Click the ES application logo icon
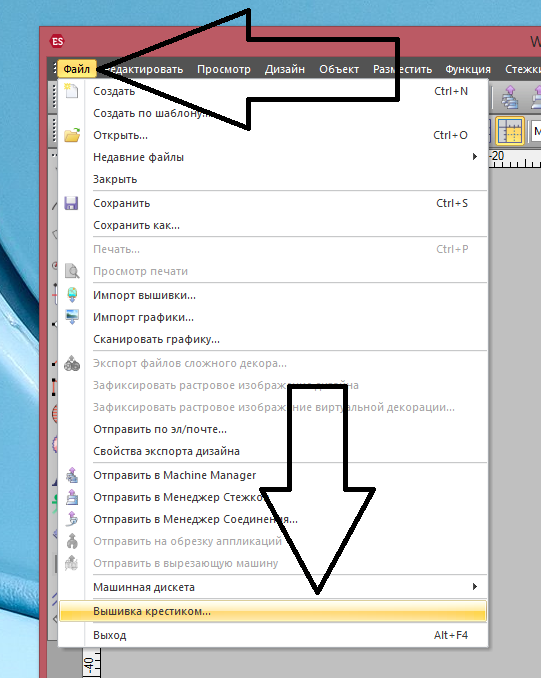 (x=57, y=42)
